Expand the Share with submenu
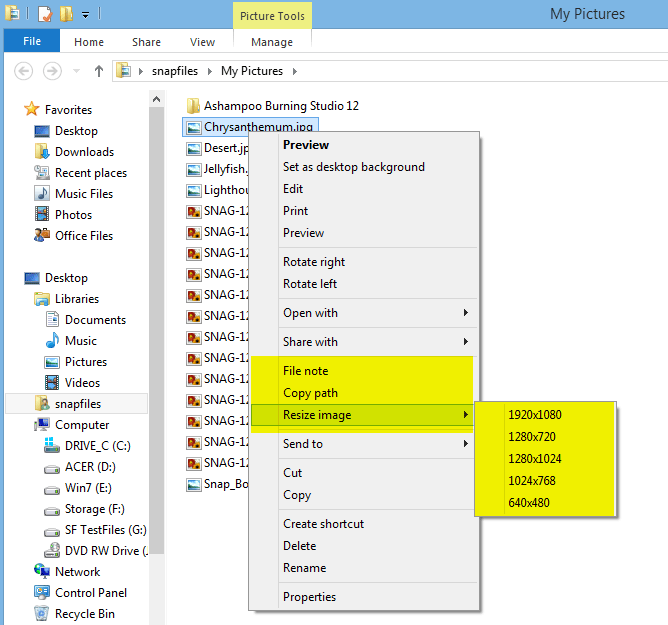The width and height of the screenshot is (668, 625). (466, 342)
